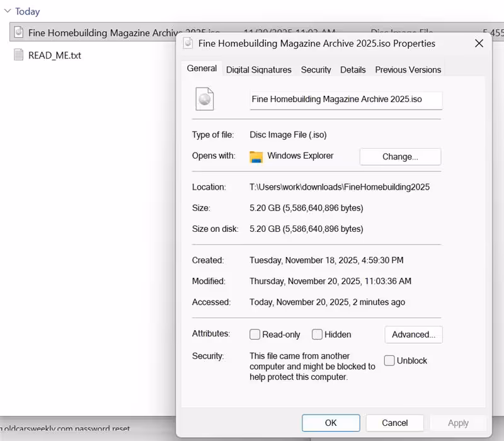
Task: Select the ISO file icon in file list
Action: click(19, 33)
